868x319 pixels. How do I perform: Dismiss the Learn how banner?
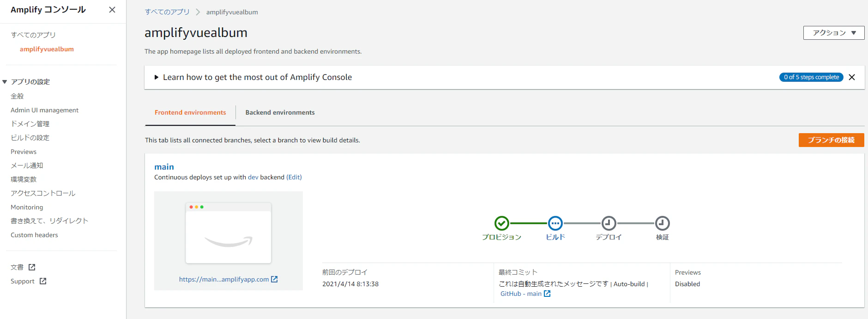click(x=852, y=77)
